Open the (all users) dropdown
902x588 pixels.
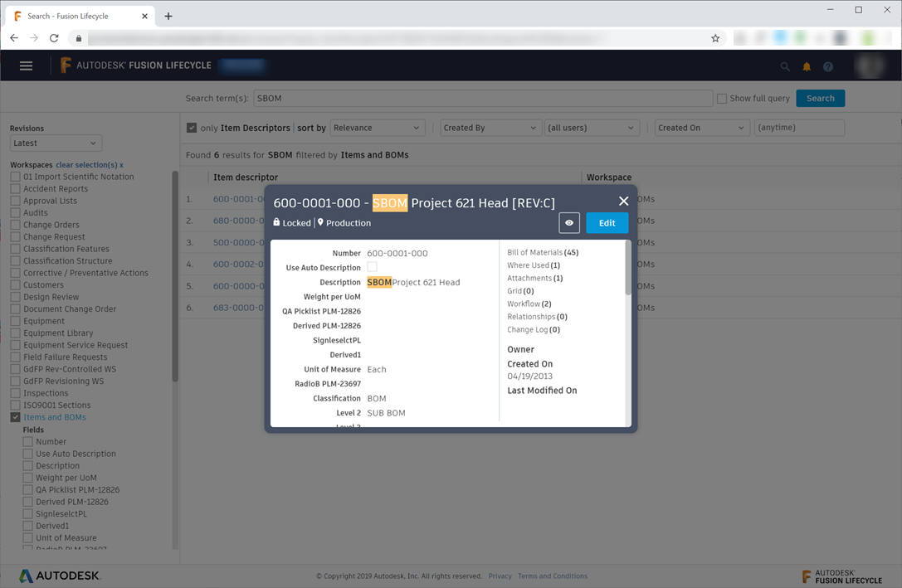[592, 128]
